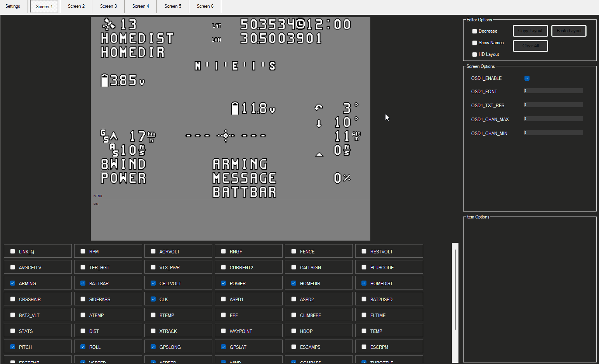
Task: Switch to the Screen 2 tab
Action: pos(76,6)
